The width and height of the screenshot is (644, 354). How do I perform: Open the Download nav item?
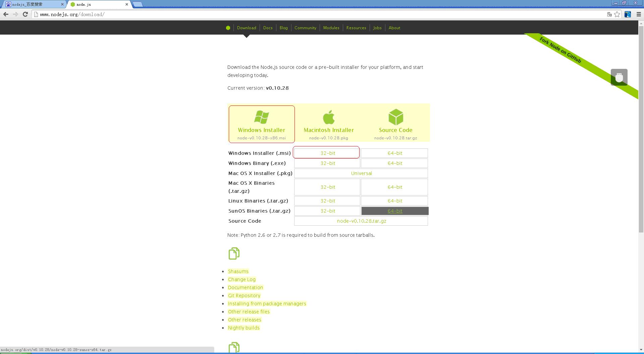[x=247, y=28]
